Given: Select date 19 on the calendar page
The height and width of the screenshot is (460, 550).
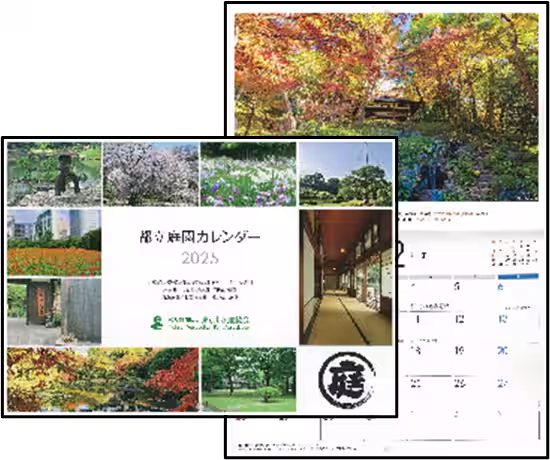Looking at the screenshot, I should 460,350.
